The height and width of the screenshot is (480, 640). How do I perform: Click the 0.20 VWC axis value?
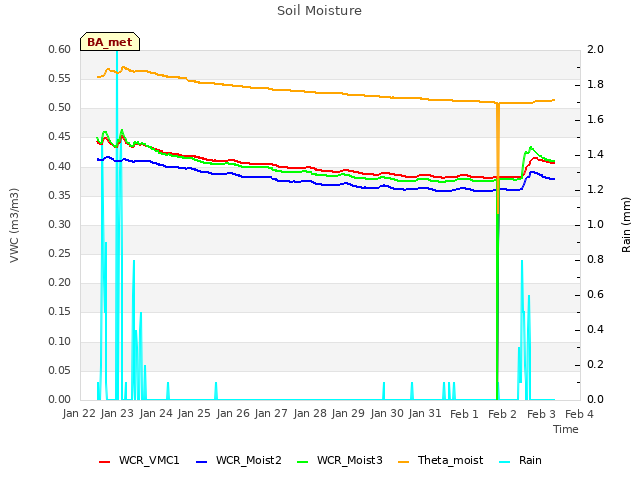point(60,282)
